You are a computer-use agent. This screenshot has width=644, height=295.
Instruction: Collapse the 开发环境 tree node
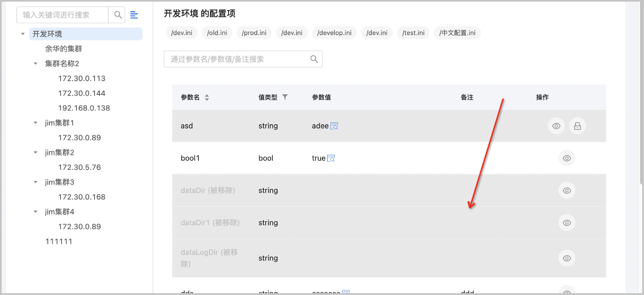(23, 34)
